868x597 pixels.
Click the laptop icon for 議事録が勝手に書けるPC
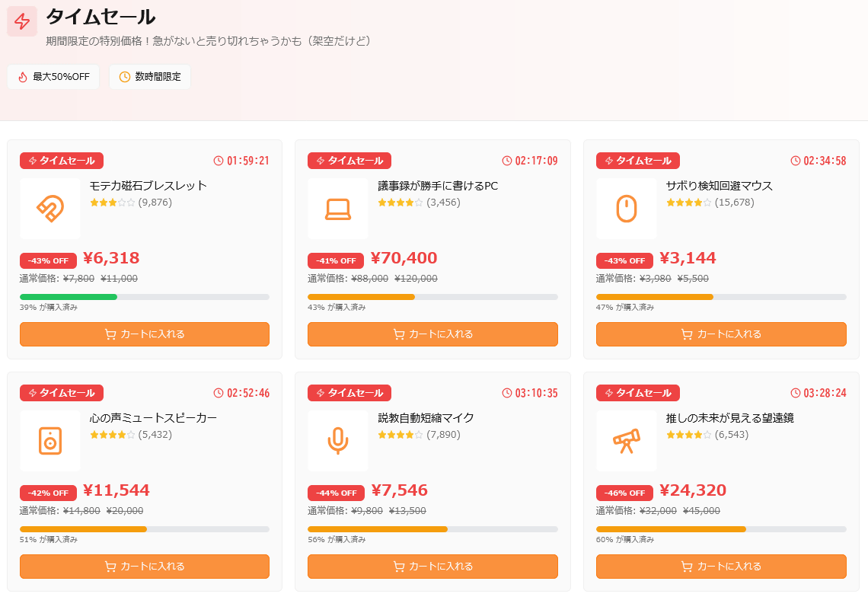(x=338, y=208)
